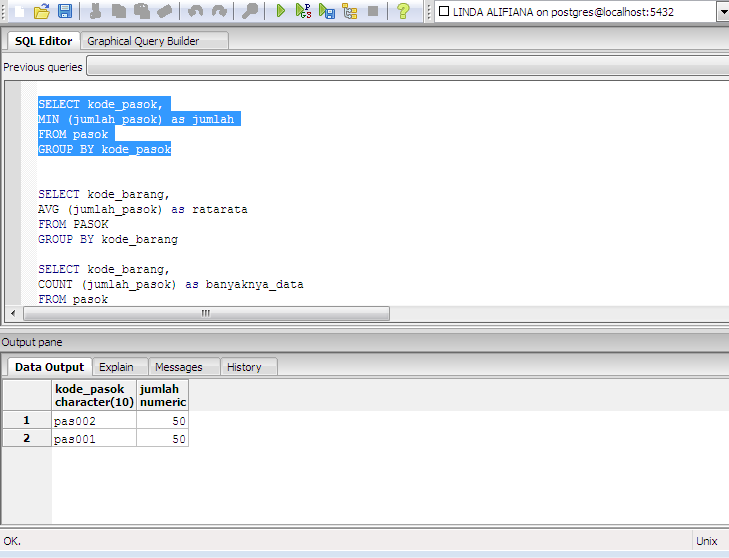The width and height of the screenshot is (729, 558).
Task: Execute query and save results to file
Action: tap(327, 11)
